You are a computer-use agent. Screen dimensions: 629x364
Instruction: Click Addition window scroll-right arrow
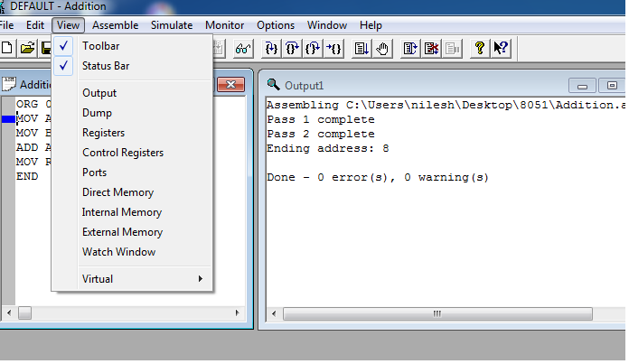238,313
